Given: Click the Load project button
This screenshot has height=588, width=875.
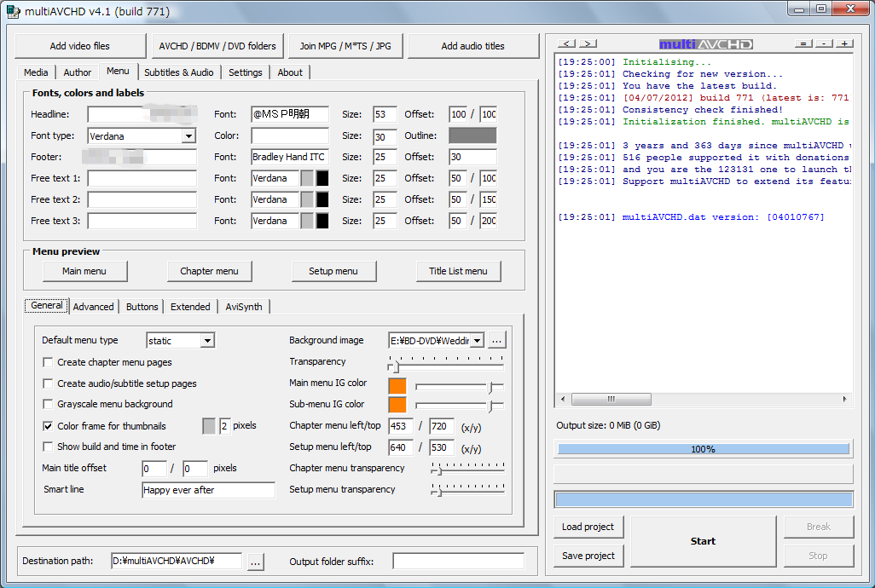Looking at the screenshot, I should 588,527.
